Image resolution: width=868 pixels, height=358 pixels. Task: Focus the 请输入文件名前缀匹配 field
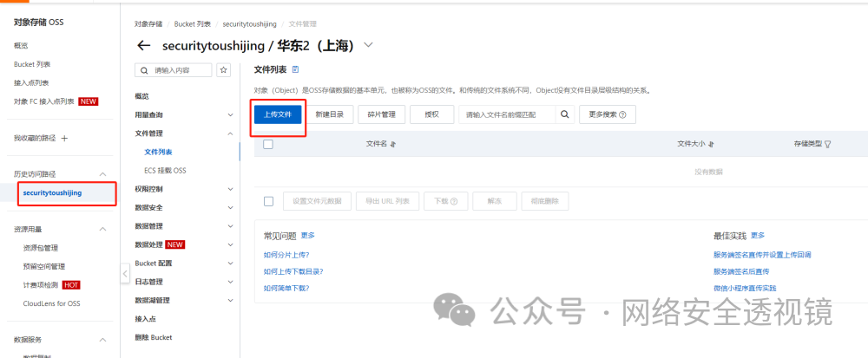pos(507,114)
